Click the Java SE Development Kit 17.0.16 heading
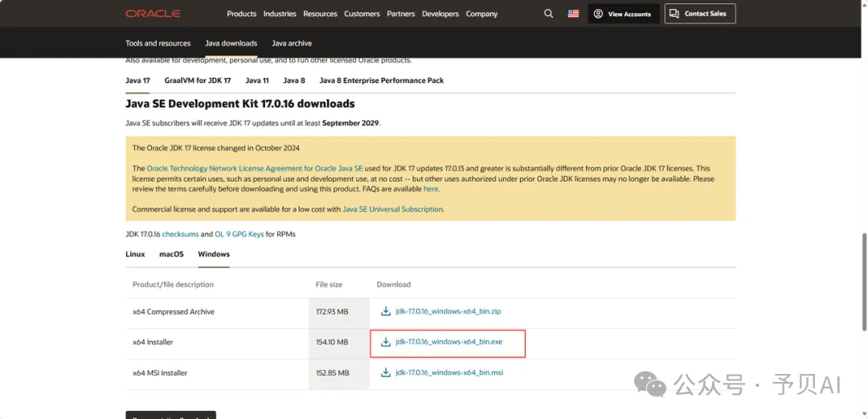The image size is (868, 419). [x=240, y=104]
